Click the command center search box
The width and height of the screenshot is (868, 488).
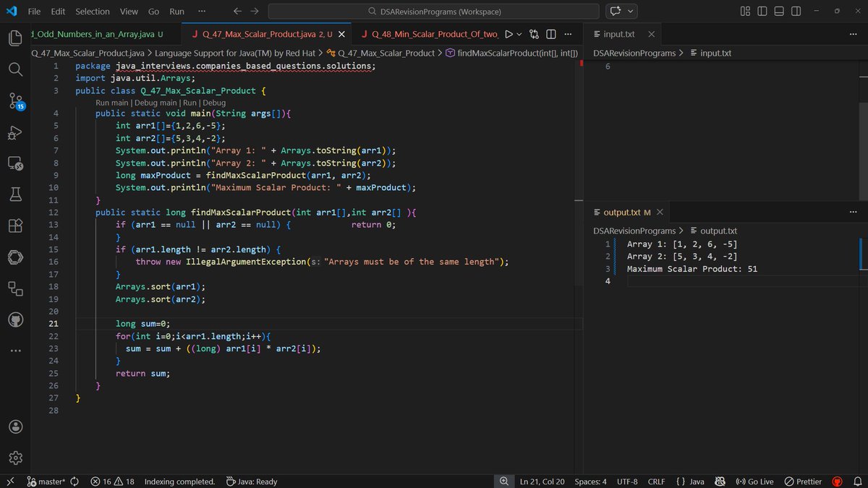pos(433,12)
